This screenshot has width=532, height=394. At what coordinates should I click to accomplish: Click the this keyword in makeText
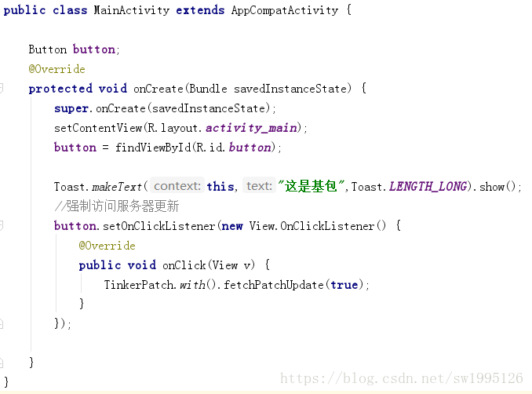[220, 187]
